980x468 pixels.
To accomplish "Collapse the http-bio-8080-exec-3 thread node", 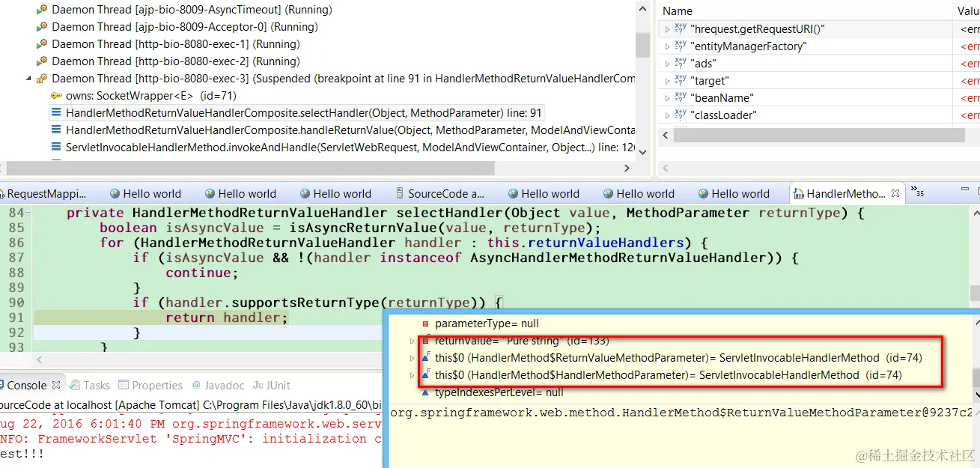I will pyautogui.click(x=29, y=79).
